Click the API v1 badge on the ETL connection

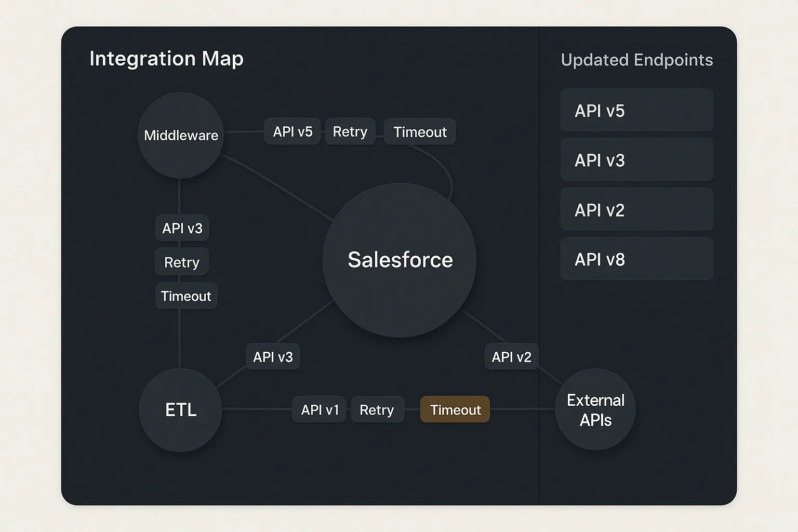point(318,410)
